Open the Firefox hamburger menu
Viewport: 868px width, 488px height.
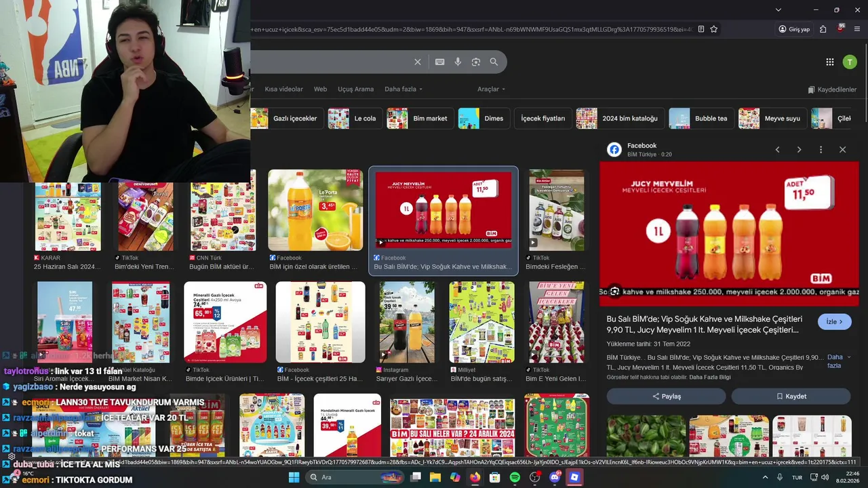coord(857,29)
